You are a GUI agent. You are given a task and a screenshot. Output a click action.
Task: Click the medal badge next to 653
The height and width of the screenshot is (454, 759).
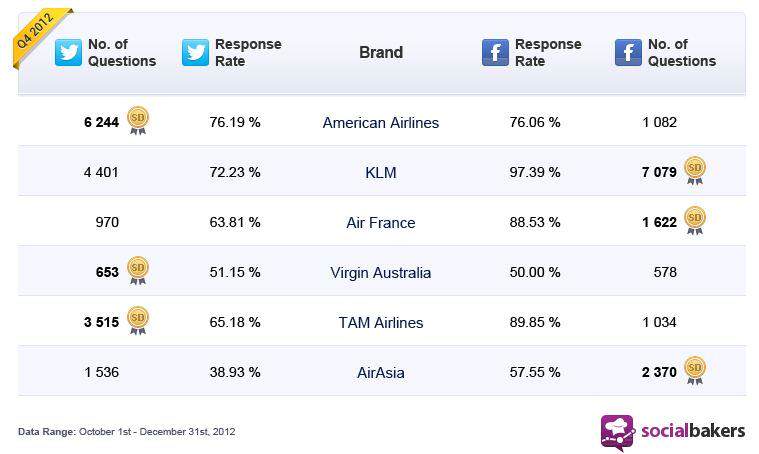pyautogui.click(x=138, y=271)
